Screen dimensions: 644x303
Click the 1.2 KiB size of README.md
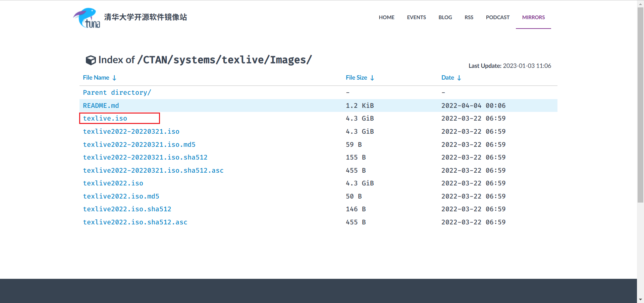[x=360, y=105]
